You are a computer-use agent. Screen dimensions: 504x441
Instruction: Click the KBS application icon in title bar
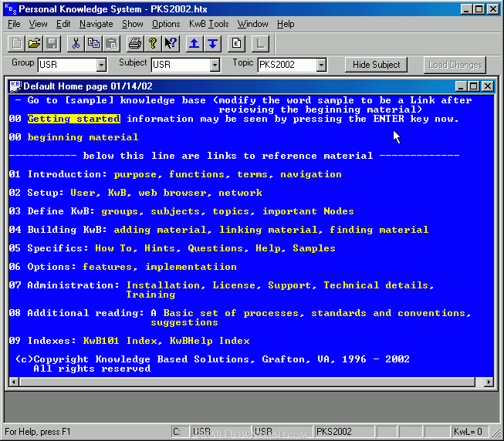tap(11, 9)
